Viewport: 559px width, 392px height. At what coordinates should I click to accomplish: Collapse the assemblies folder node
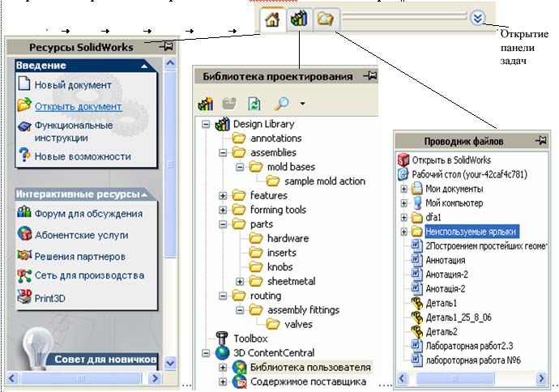(223, 153)
